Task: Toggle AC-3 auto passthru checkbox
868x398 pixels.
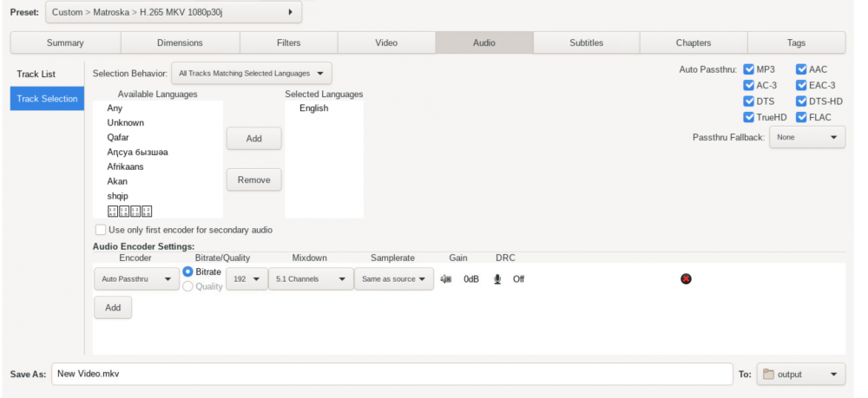Action: click(748, 85)
